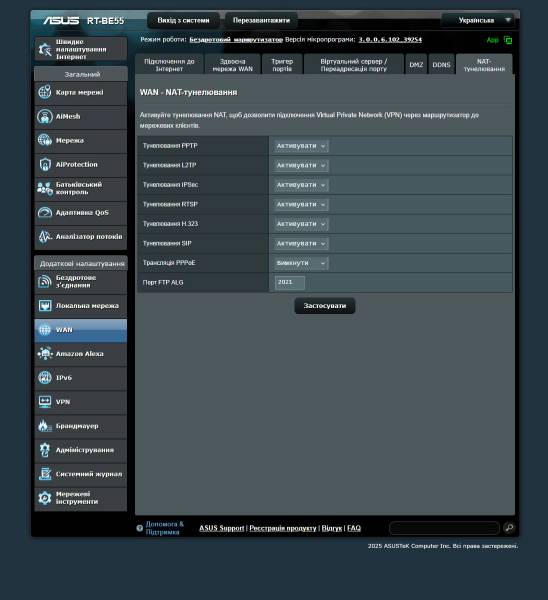Open the Бездротове з'єднання wireless icon
This screenshot has width=548, height=600.
[x=45, y=282]
